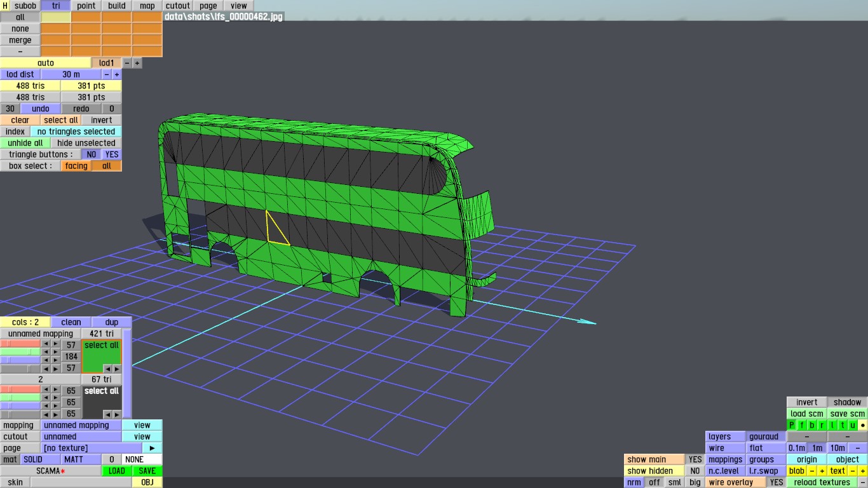This screenshot has height=488, width=868.
Task: Open the cutout name selector
Action: coord(81,437)
